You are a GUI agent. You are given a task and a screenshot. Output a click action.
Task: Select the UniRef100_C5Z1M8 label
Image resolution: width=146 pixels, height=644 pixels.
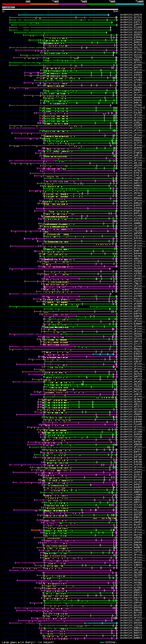131,58
